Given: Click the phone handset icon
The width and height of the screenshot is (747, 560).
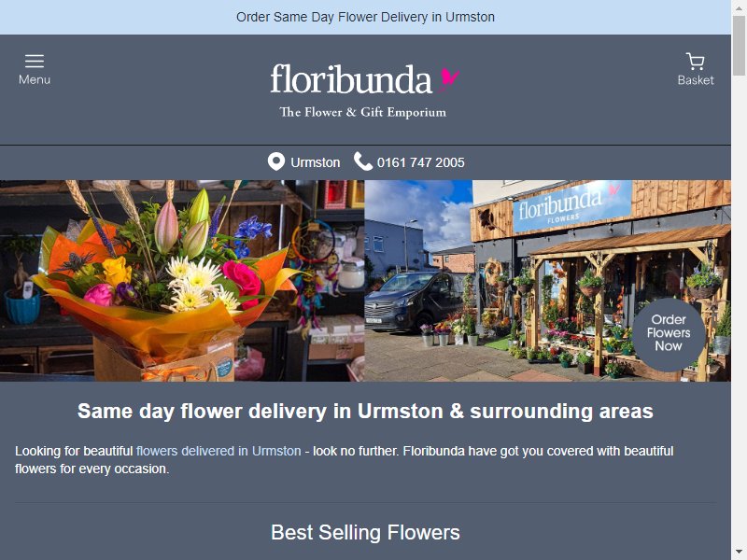Looking at the screenshot, I should (363, 161).
